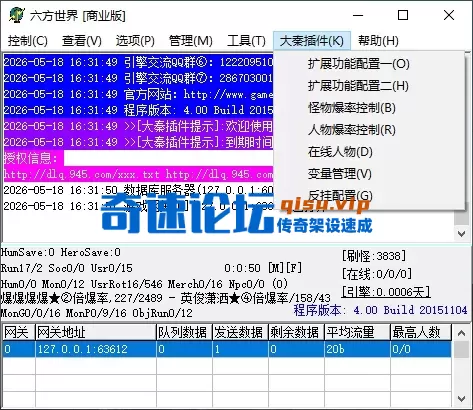
Task: Click the 0:0:50 [M][F] uptime text
Action: pos(263,268)
